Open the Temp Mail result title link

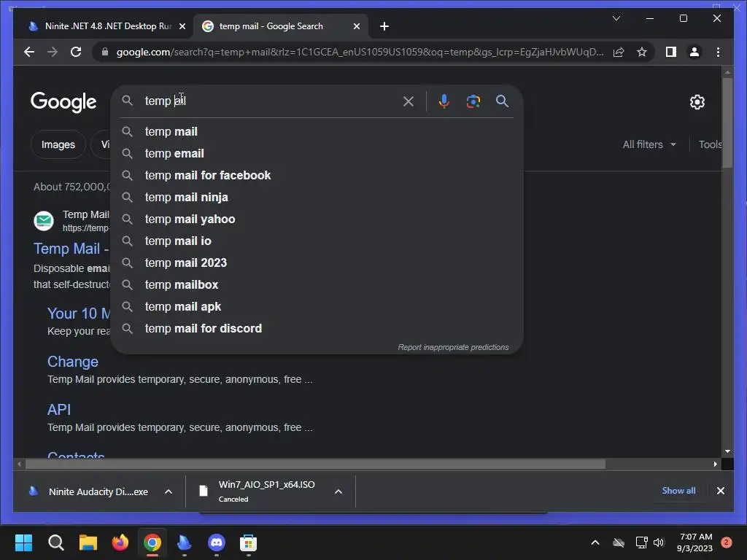click(x=71, y=249)
